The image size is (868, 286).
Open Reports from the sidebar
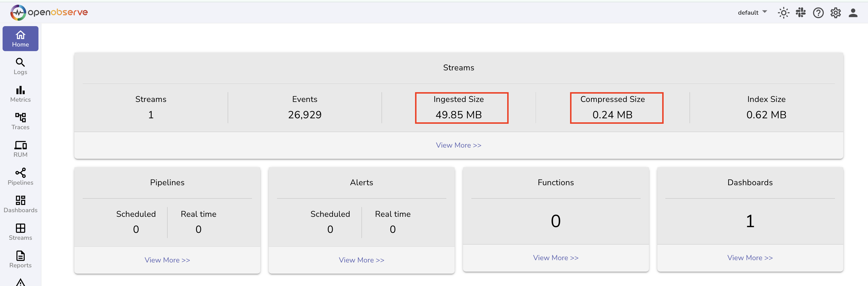pyautogui.click(x=20, y=260)
